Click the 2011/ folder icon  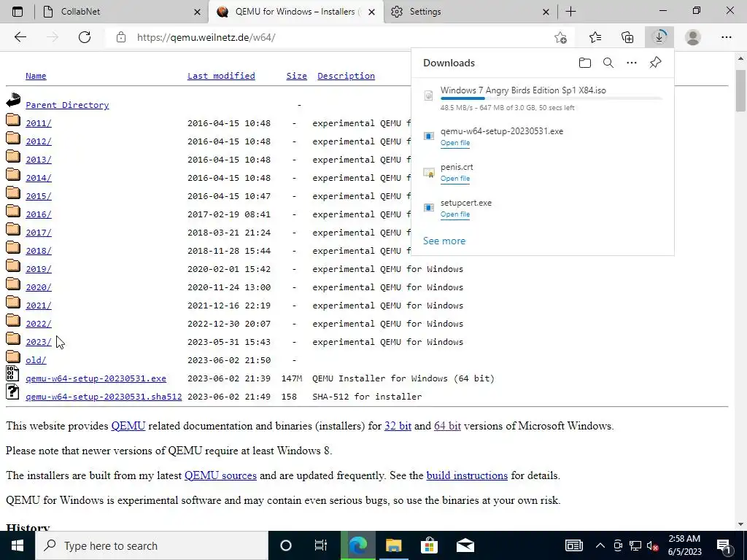click(13, 120)
